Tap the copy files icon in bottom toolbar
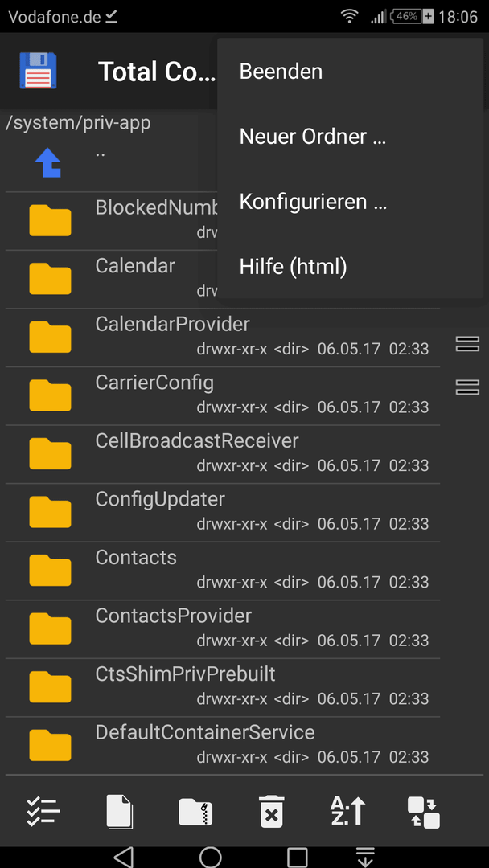489x868 pixels. point(120,813)
